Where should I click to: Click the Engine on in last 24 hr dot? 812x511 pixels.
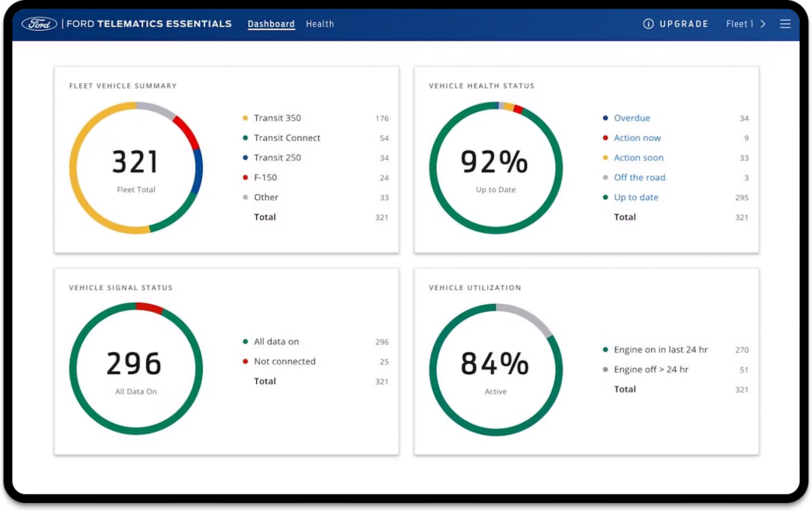tap(605, 349)
